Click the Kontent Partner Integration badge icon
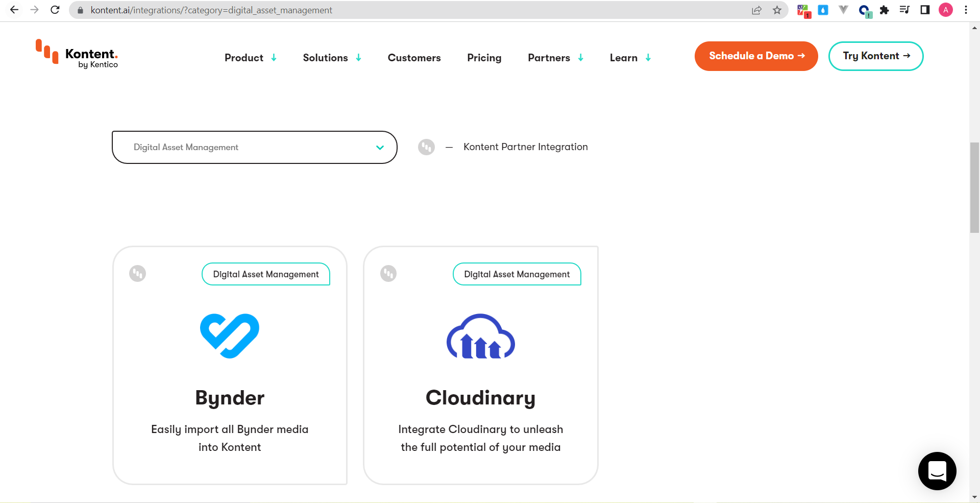Viewport: 980px width, 503px height. click(427, 147)
